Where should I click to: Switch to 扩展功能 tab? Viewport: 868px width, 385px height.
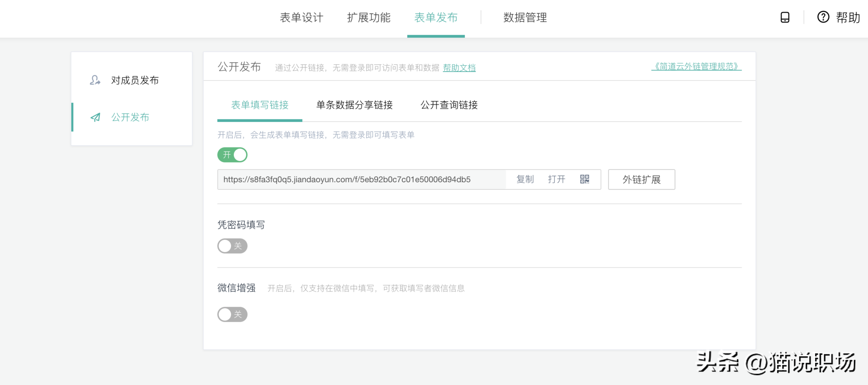[369, 17]
